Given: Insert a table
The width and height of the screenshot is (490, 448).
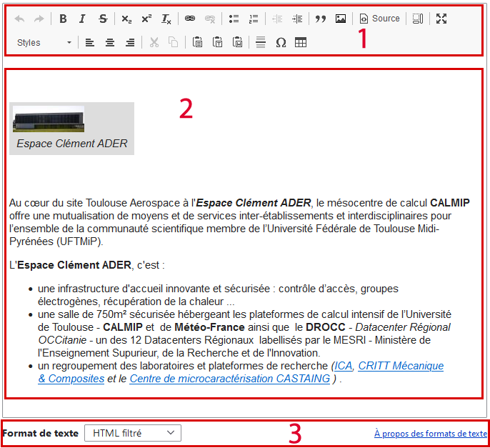Looking at the screenshot, I should tap(301, 43).
